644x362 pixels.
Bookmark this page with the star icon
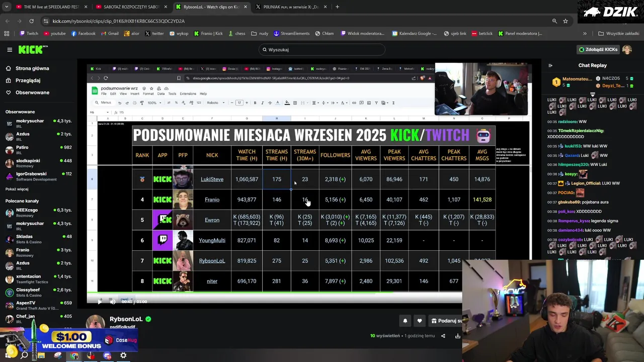tap(566, 21)
